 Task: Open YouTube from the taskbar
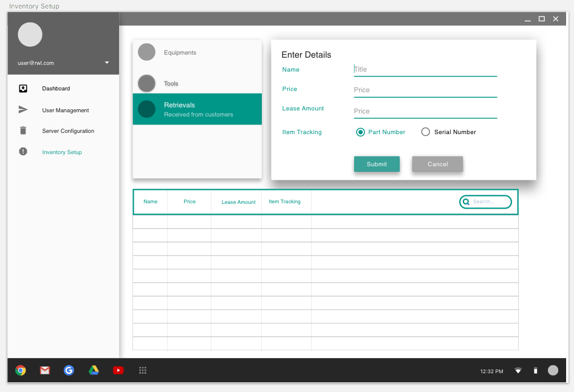point(118,370)
